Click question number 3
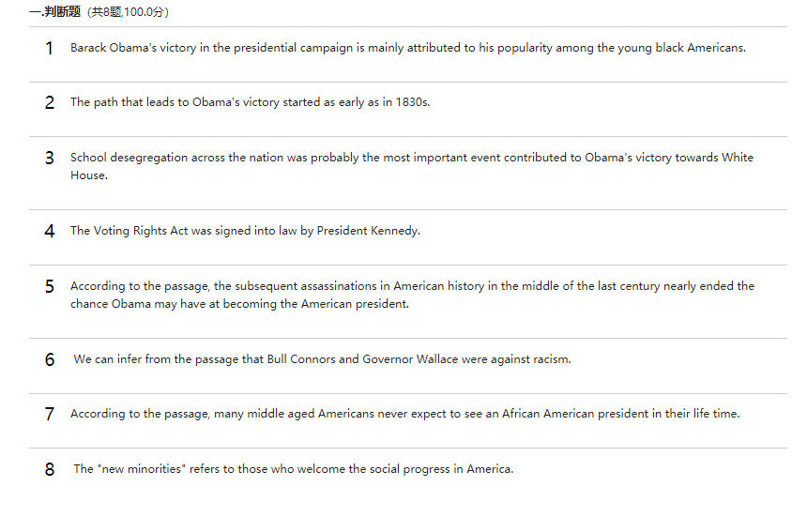The height and width of the screenshot is (532, 792). point(50,158)
